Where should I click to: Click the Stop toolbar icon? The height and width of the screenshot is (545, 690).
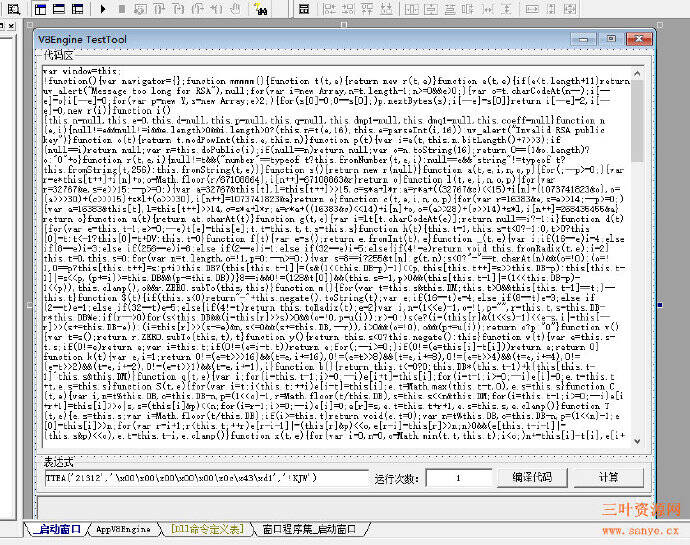121,9
